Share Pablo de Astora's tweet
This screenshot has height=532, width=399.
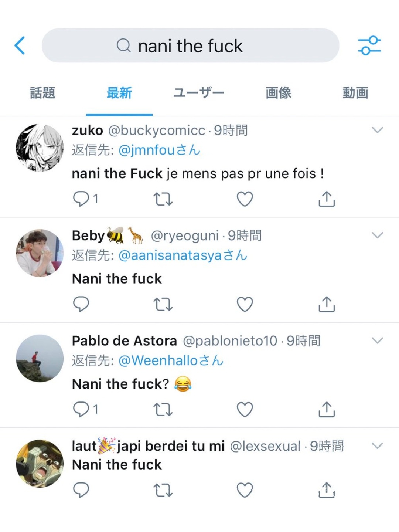pos(327,409)
